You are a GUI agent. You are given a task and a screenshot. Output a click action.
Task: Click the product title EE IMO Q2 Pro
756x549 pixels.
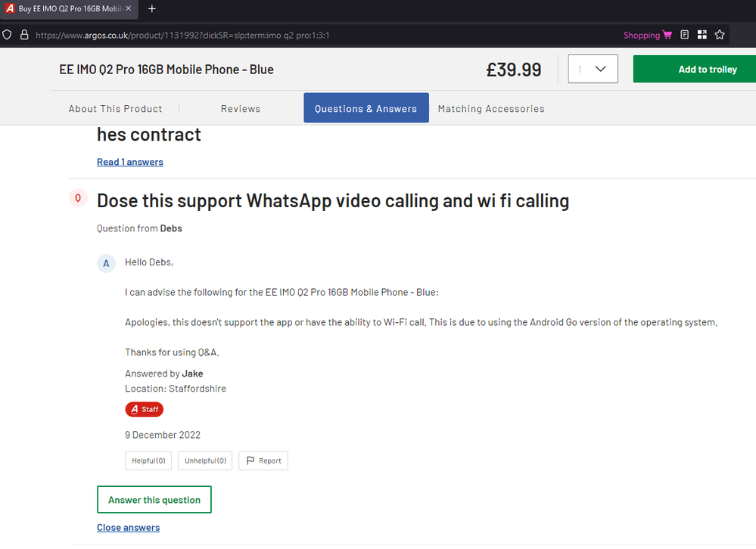coord(166,70)
